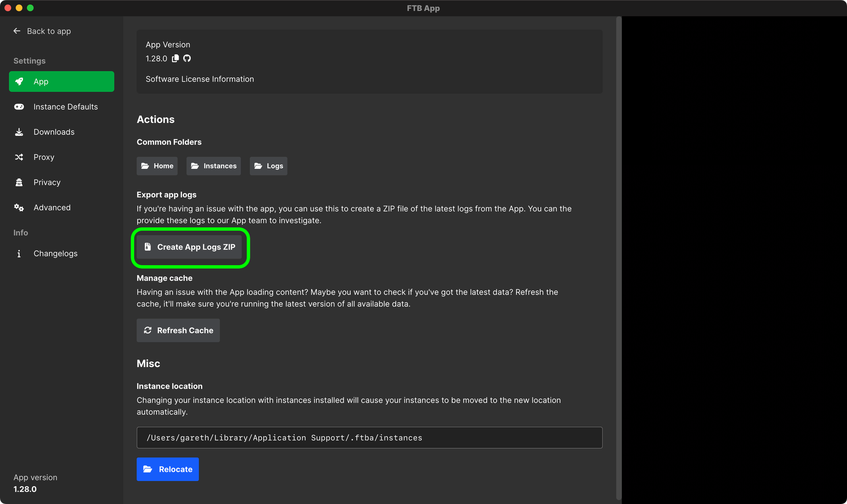The height and width of the screenshot is (504, 847).
Task: Copy the app version number
Action: (x=176, y=58)
